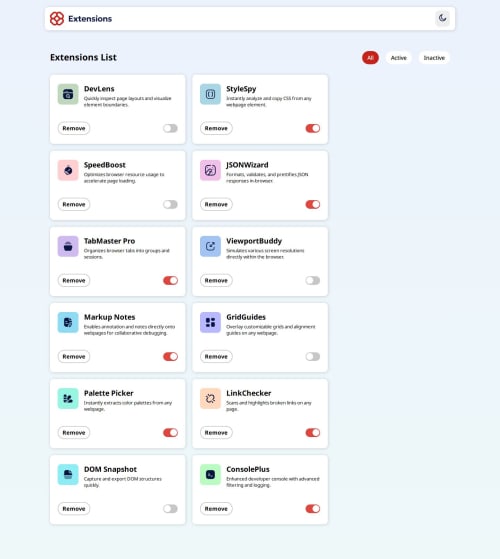Remove the LinkChecker extension

point(216,433)
